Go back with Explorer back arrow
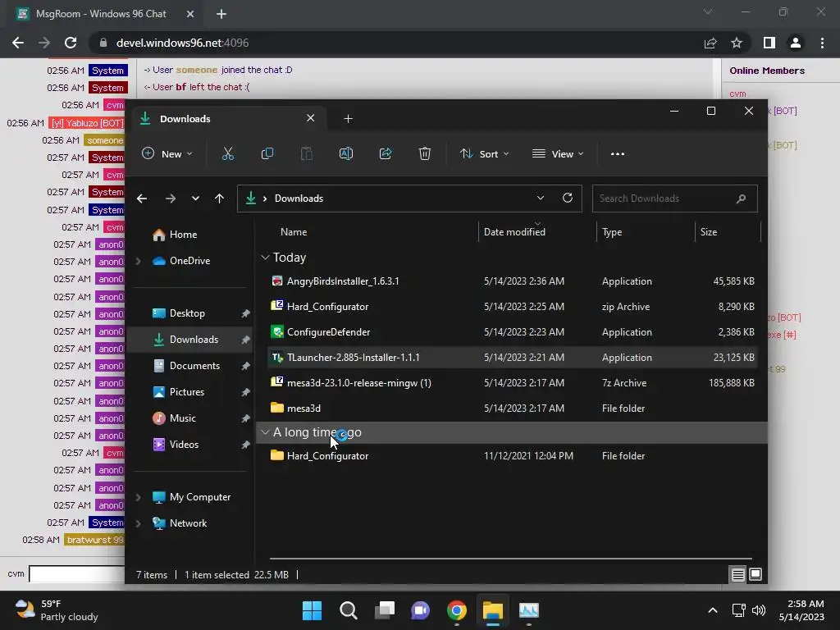 pyautogui.click(x=141, y=199)
